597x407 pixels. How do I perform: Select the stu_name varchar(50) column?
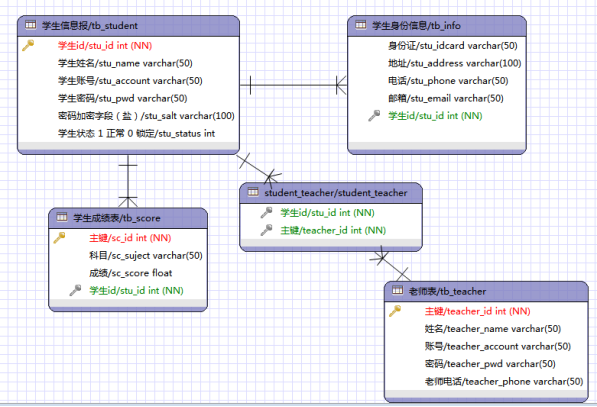(125, 63)
